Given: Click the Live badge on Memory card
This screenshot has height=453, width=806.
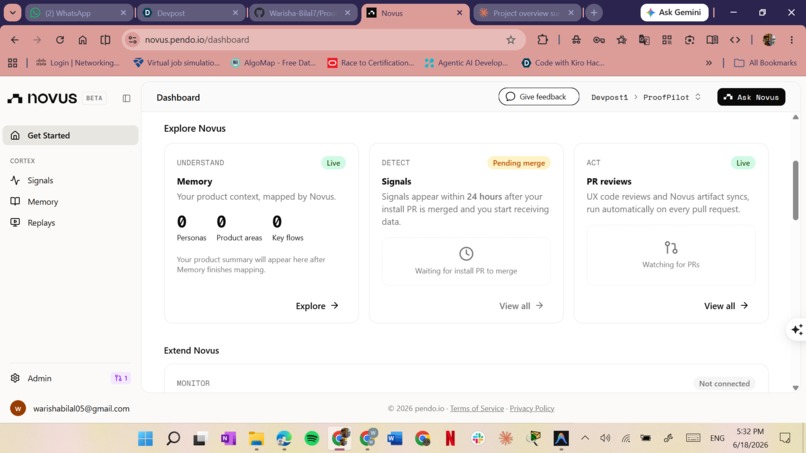Looking at the screenshot, I should click(333, 163).
